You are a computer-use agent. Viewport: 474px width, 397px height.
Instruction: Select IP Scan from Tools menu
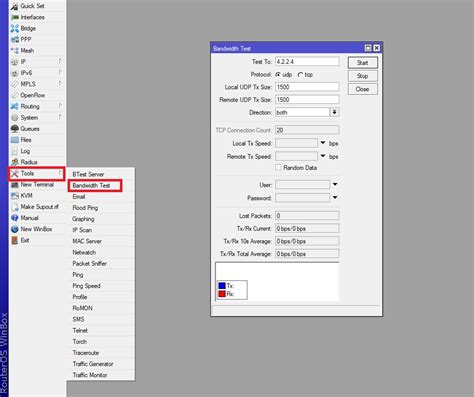point(82,230)
